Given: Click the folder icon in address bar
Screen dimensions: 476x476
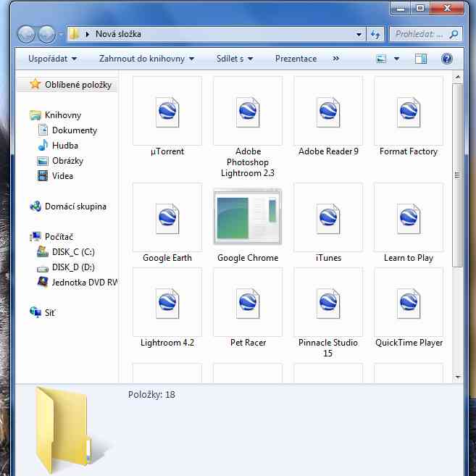Looking at the screenshot, I should [75, 34].
